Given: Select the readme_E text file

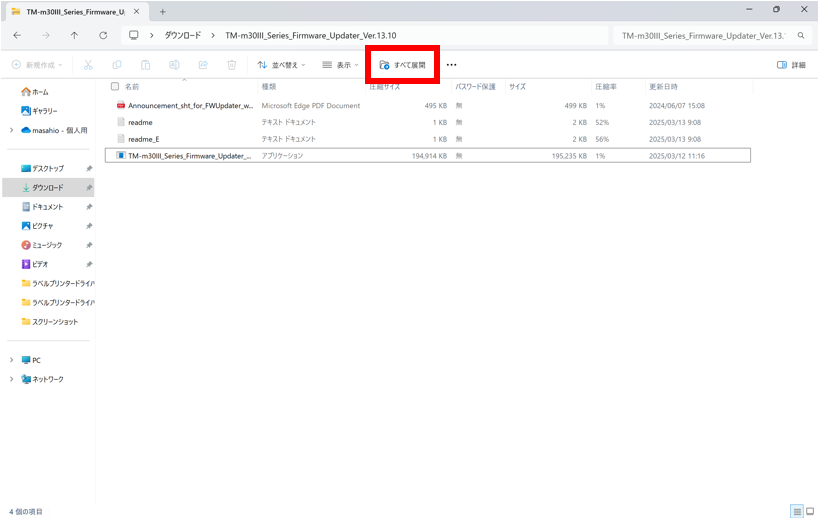Looking at the screenshot, I should click(428, 139).
